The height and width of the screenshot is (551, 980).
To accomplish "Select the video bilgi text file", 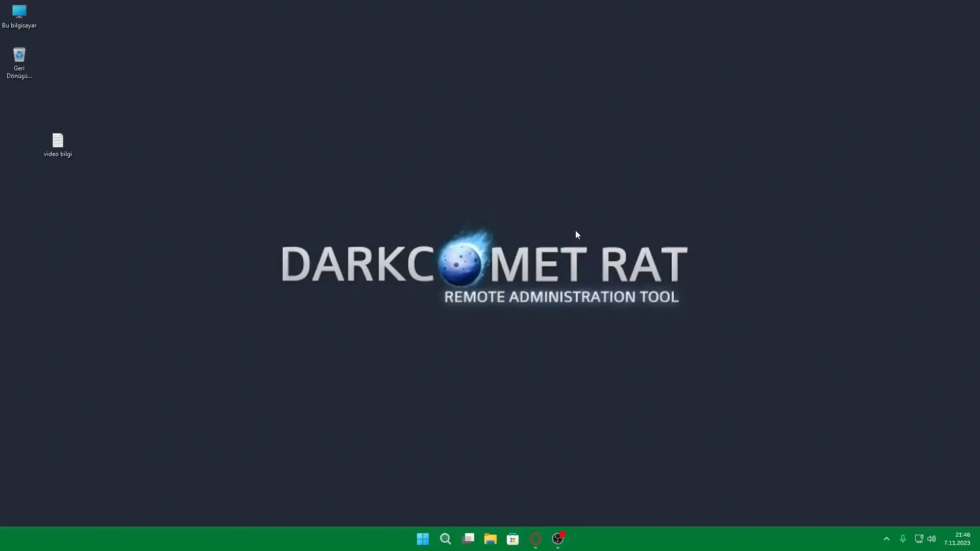I will click(x=58, y=145).
